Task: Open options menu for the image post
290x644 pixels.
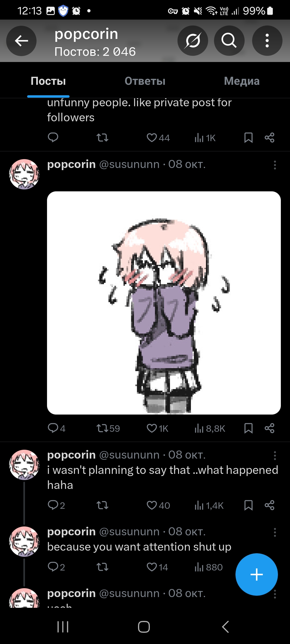Action: 275,165
